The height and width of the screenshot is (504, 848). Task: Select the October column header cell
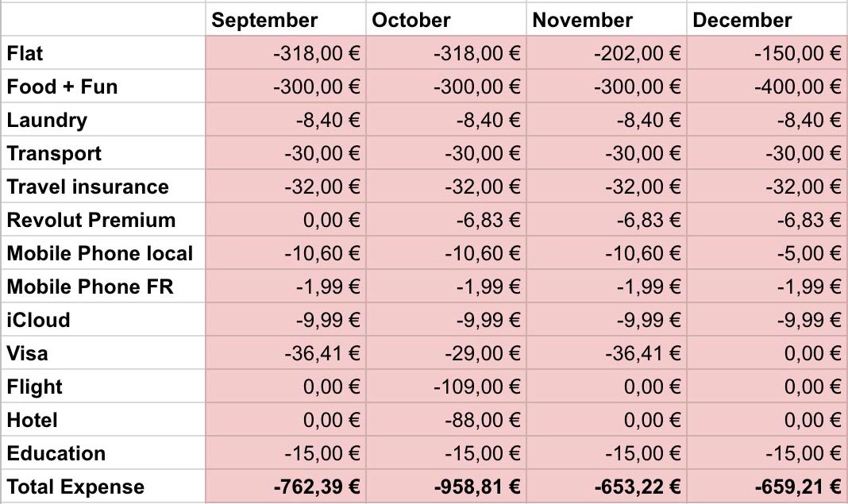(x=445, y=20)
